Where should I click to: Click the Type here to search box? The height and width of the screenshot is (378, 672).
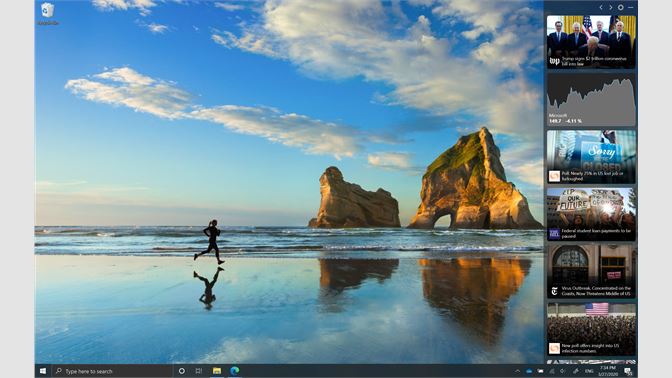click(x=112, y=371)
